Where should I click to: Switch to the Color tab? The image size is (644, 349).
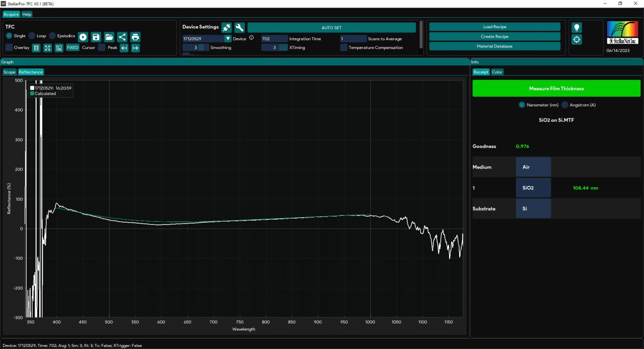[497, 72]
